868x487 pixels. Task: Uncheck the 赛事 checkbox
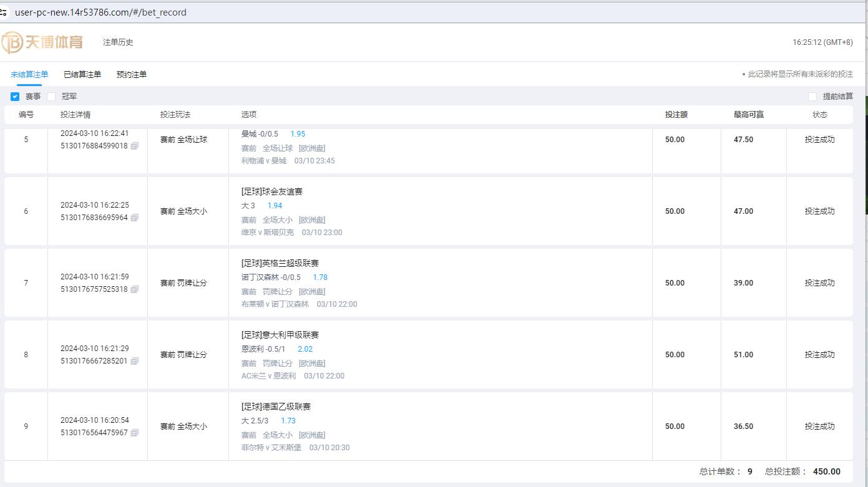click(x=15, y=97)
